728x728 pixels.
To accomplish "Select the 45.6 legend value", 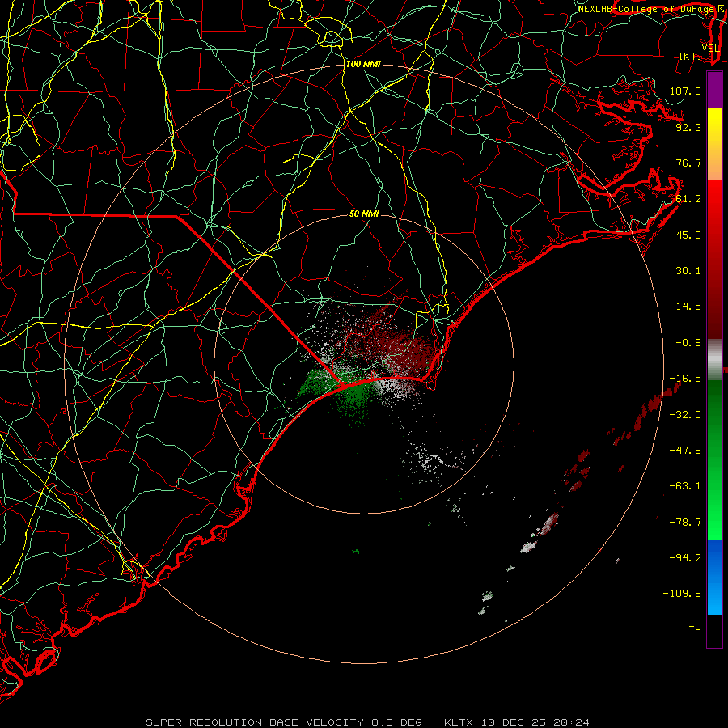I will pyautogui.click(x=688, y=235).
